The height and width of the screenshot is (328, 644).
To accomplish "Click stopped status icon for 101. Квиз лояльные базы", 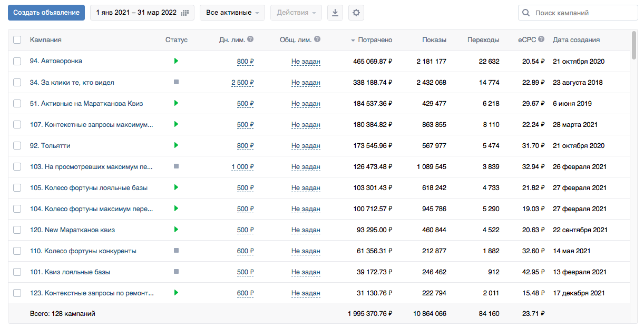I will tap(176, 272).
